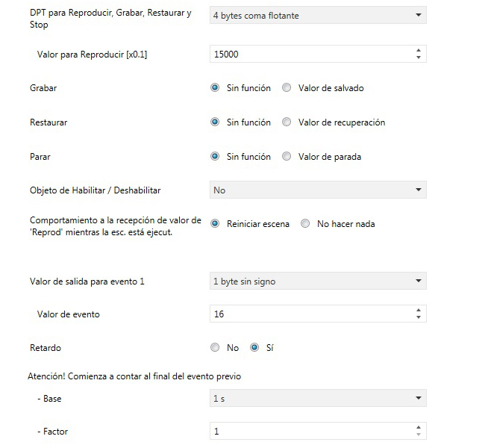
Task: Select 'Valor de salvado' for Grabar
Action: pos(287,88)
